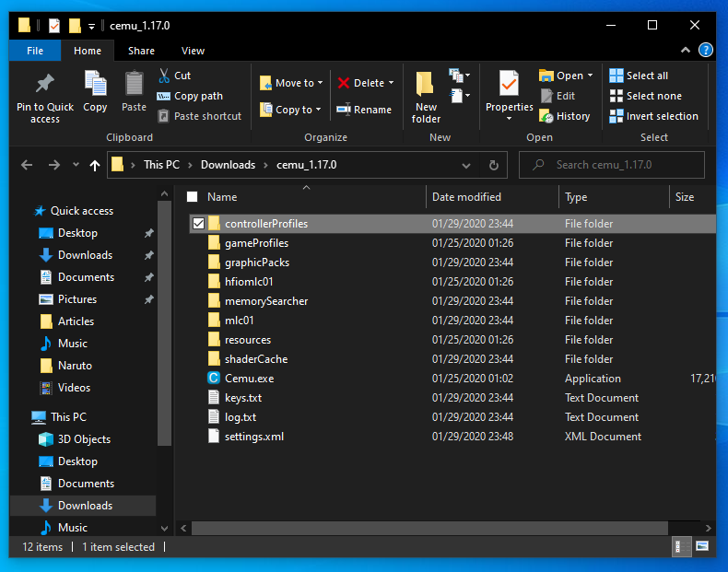Viewport: 728px width, 572px height.
Task: Expand the Properties dropdown arrow
Action: (x=509, y=118)
